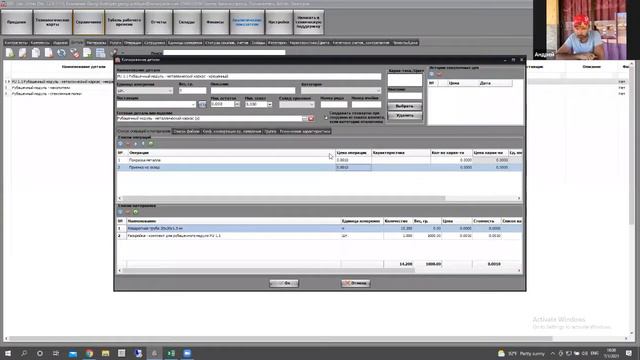Click the add material icon above materials list
Image resolution: width=640 pixels, height=360 pixels.
120,212
